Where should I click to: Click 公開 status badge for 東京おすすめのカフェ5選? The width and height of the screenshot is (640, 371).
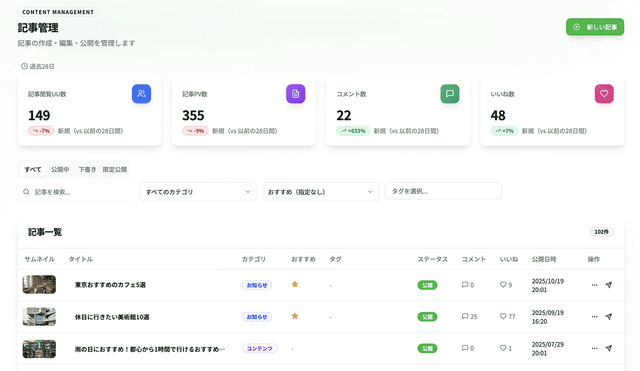tap(427, 285)
